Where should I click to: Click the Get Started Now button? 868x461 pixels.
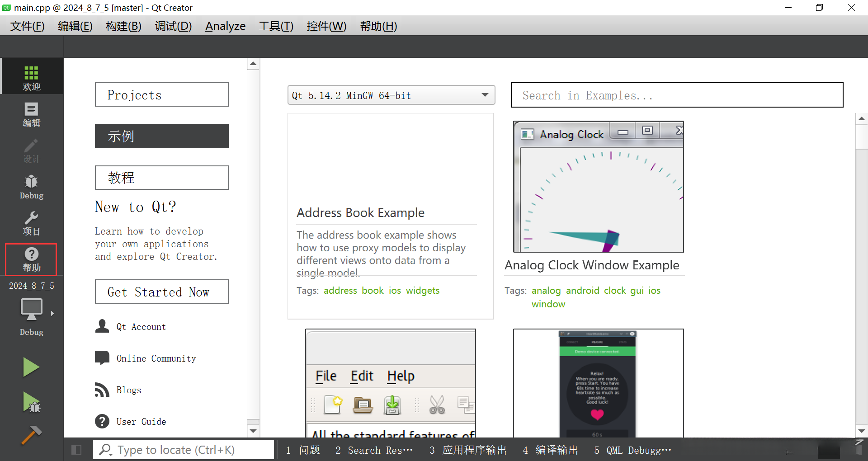162,292
